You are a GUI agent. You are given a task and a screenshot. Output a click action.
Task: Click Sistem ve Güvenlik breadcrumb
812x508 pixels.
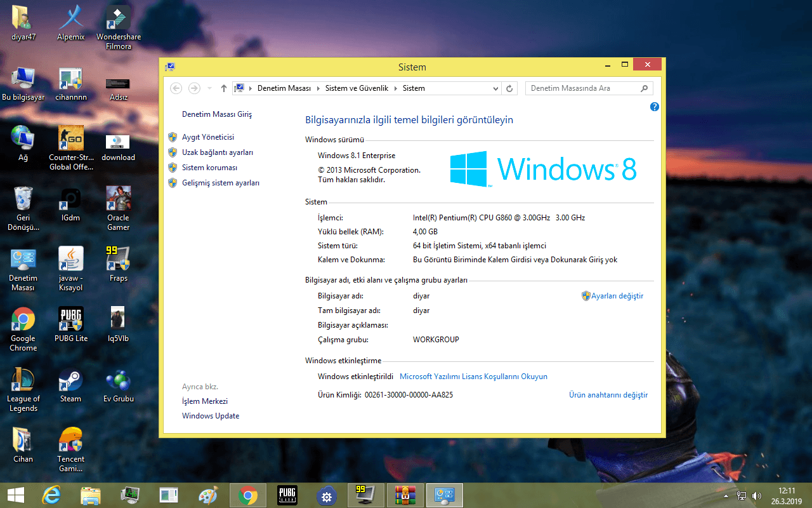click(x=357, y=88)
